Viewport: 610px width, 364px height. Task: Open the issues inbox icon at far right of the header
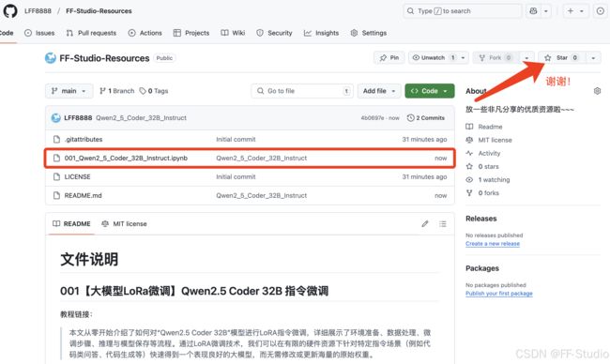pos(601,11)
